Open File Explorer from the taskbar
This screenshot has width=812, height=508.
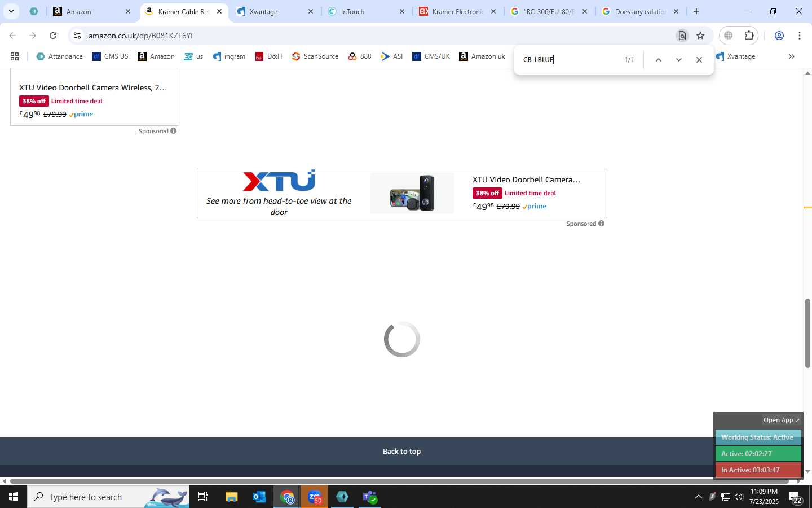(x=231, y=497)
